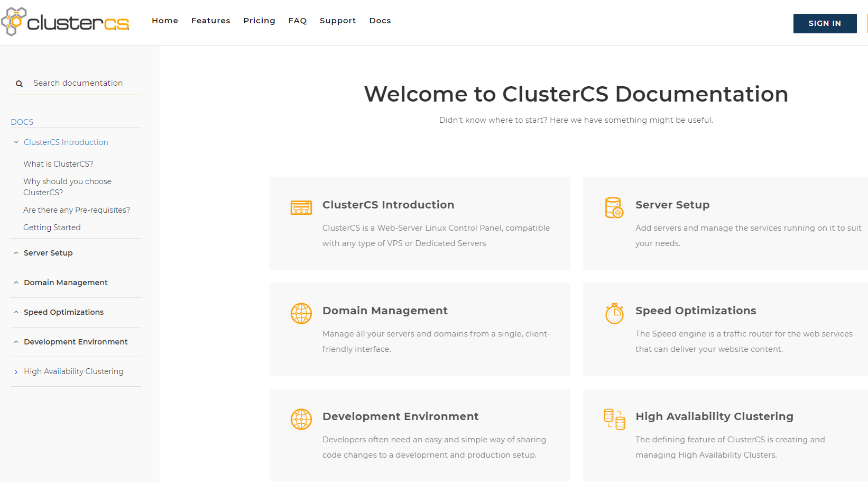Open the Home menu item
Viewport: 868px width, 482px height.
(165, 21)
